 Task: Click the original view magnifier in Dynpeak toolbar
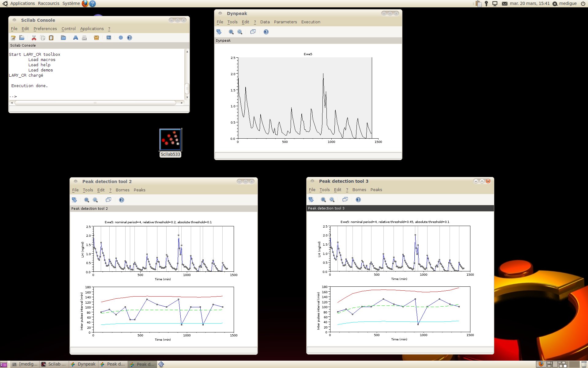pyautogui.click(x=240, y=32)
